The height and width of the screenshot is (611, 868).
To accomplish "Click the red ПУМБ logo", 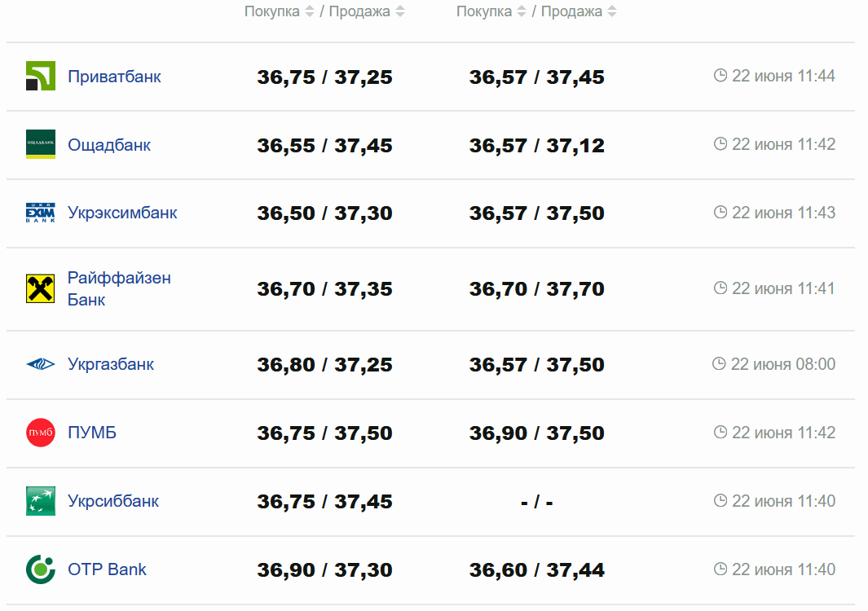I will point(40,432).
